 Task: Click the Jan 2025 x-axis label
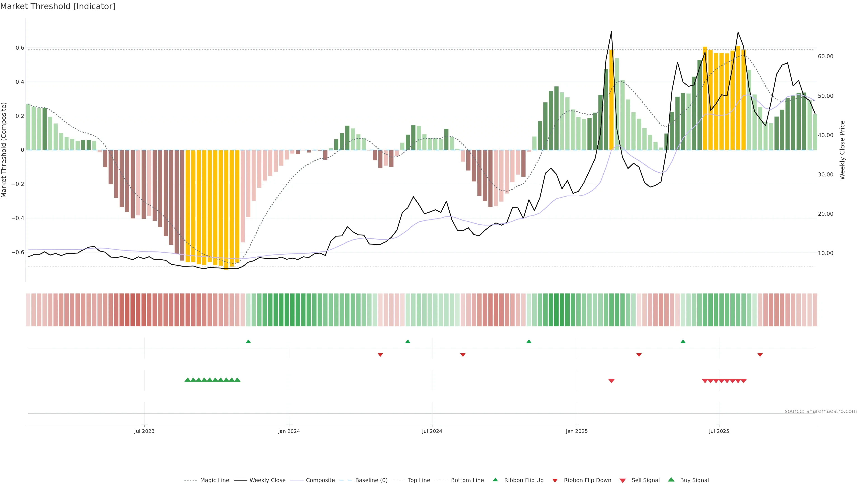point(577,431)
